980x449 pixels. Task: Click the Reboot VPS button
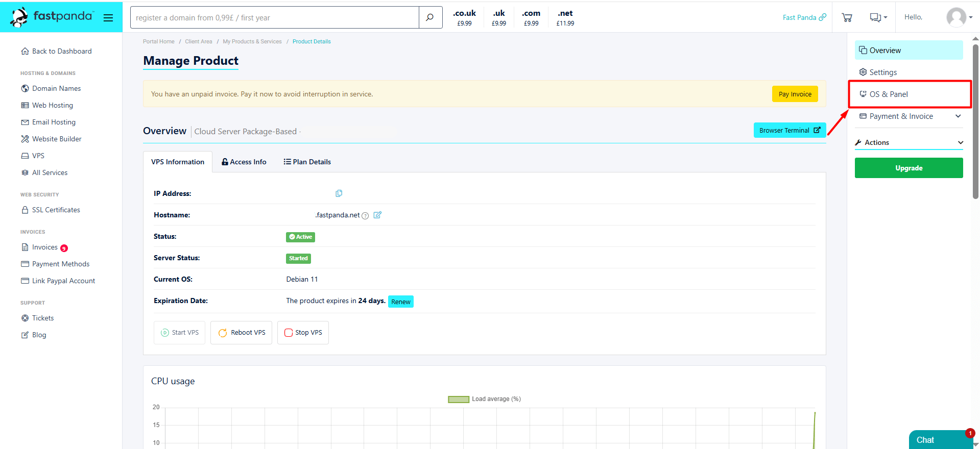pyautogui.click(x=241, y=333)
